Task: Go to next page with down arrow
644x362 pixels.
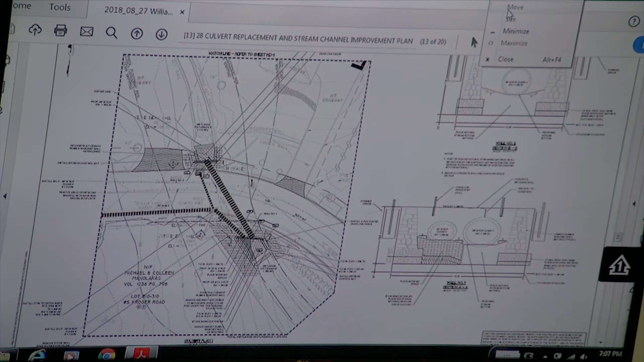Action: [x=162, y=34]
